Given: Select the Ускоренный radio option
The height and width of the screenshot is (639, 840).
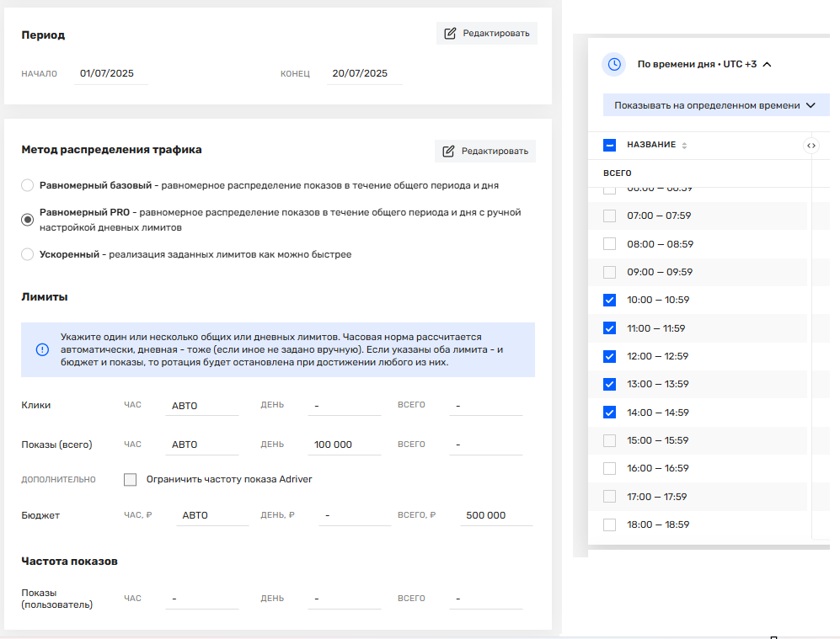Looking at the screenshot, I should pyautogui.click(x=27, y=254).
